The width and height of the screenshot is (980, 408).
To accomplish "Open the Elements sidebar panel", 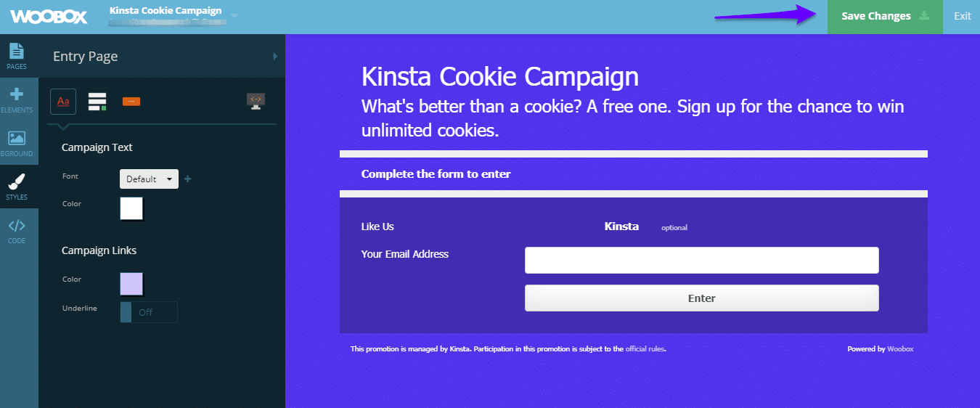I will pos(17,99).
